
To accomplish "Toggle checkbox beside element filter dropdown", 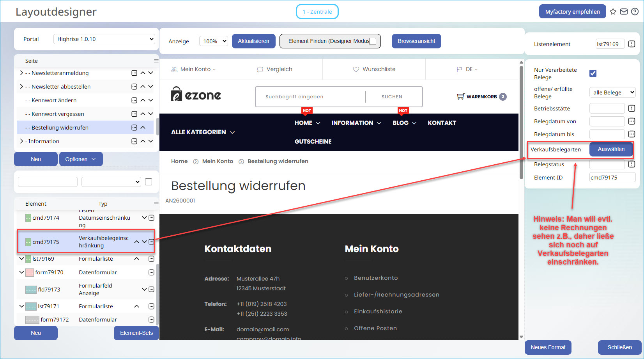I will (x=149, y=182).
